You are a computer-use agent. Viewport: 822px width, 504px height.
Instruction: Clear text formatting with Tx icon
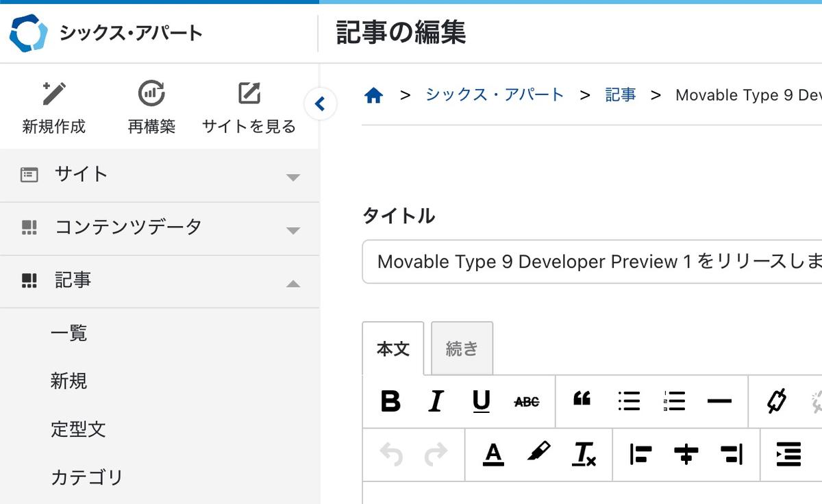[x=584, y=454]
